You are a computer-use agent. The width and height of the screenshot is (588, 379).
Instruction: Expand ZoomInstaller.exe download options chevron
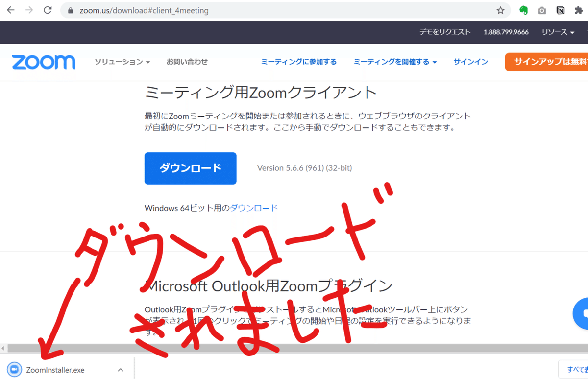point(121,370)
